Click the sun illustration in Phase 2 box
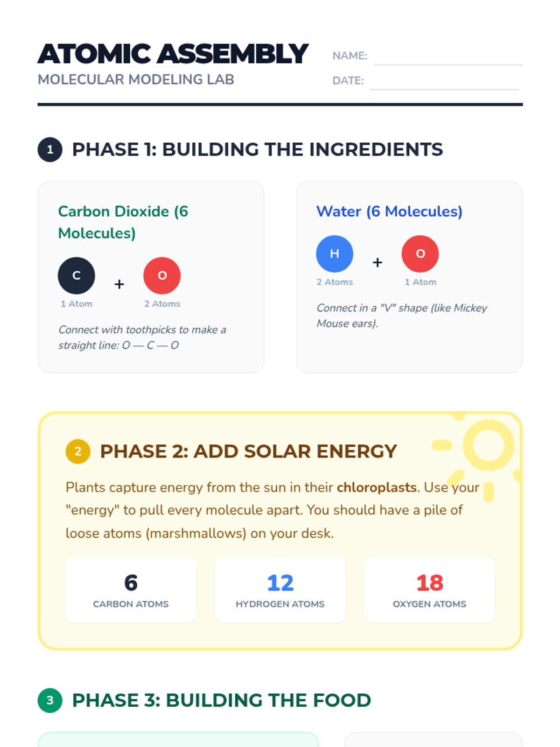 [481, 455]
